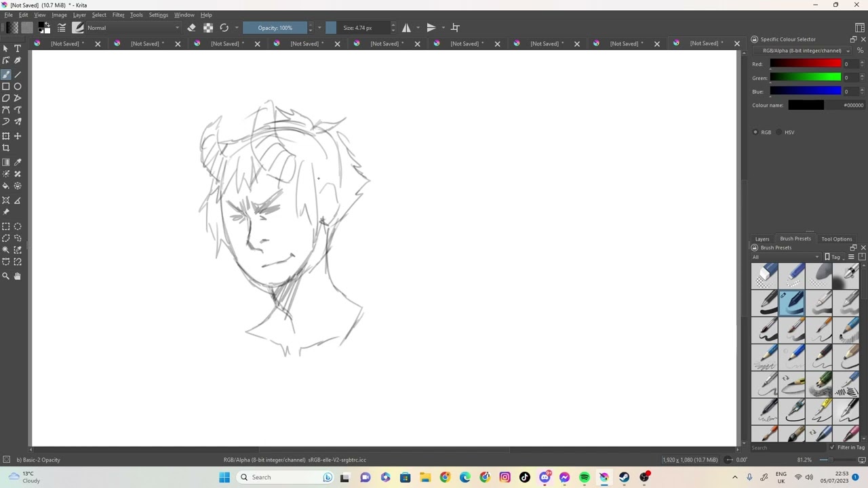Select the Crop tool

(x=6, y=148)
